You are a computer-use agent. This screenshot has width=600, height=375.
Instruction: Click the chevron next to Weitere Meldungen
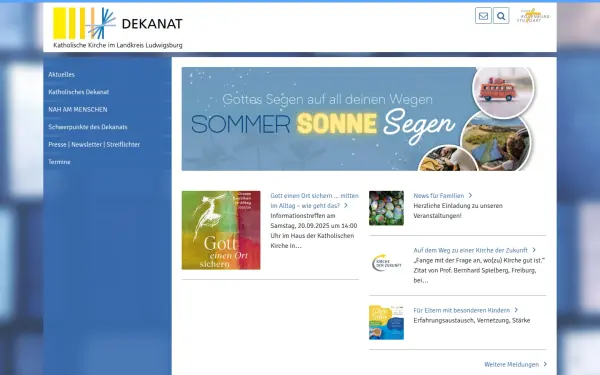[x=545, y=364]
